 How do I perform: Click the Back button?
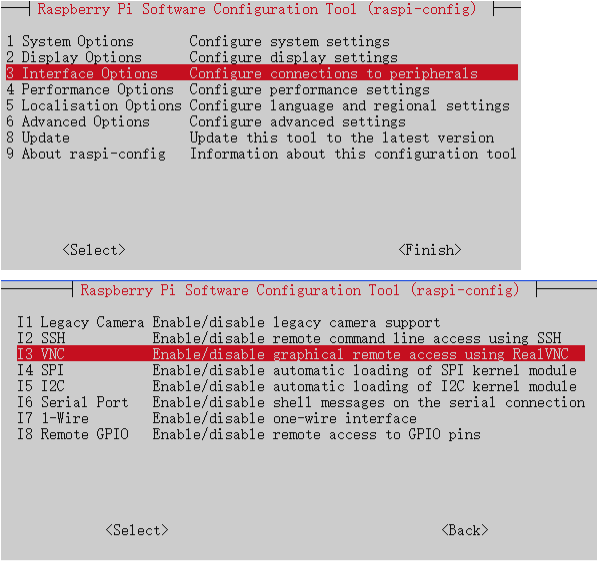(x=465, y=530)
